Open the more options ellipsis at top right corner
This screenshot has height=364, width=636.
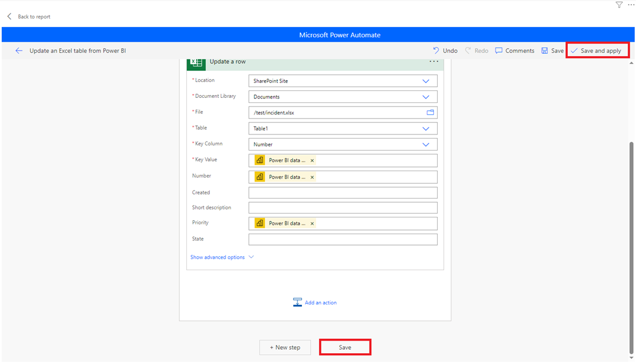(631, 5)
